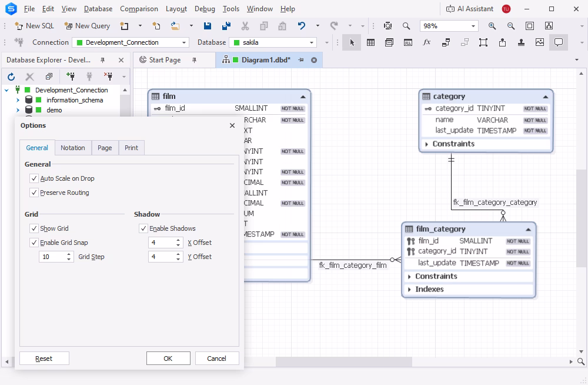Expand the demo database node
This screenshot has height=385, width=588.
[x=18, y=110]
